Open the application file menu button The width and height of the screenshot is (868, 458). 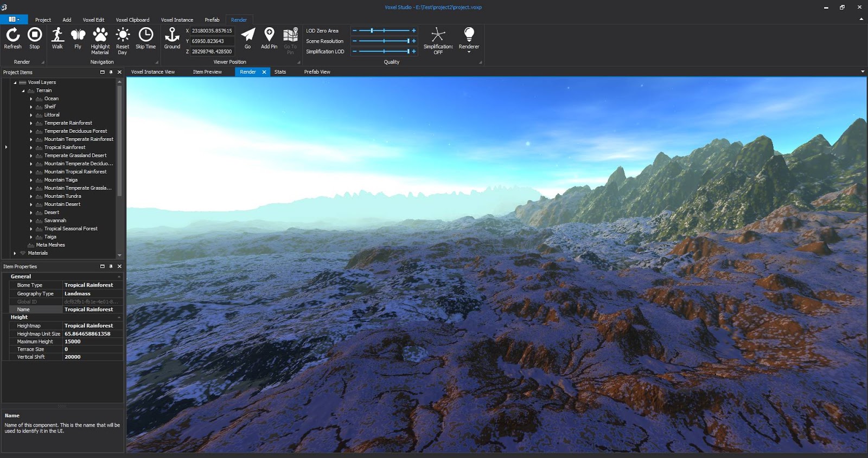coord(14,20)
